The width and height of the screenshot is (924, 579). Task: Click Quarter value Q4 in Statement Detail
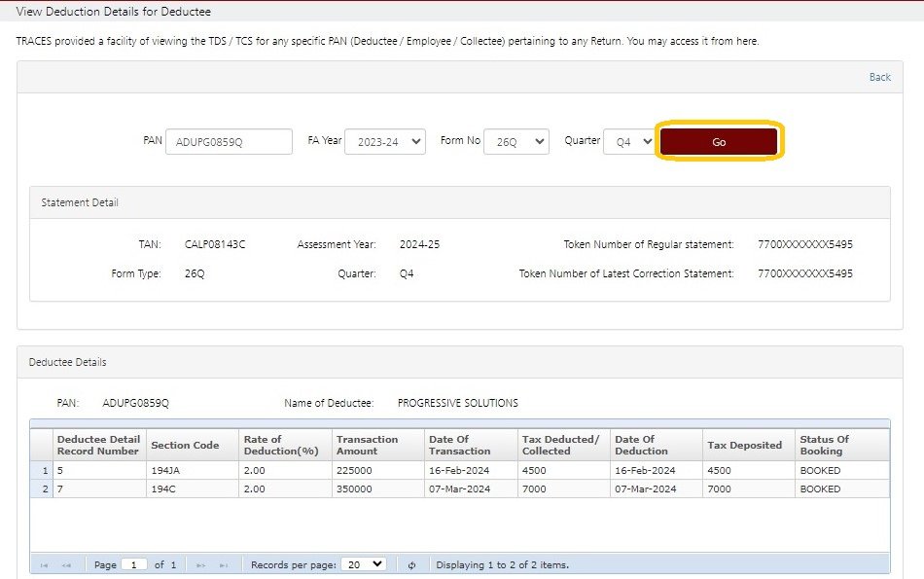click(407, 273)
